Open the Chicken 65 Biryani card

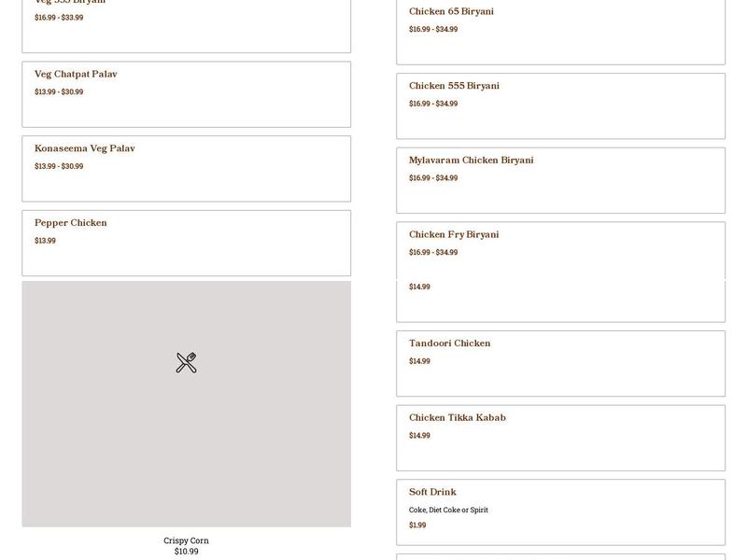[x=560, y=28]
